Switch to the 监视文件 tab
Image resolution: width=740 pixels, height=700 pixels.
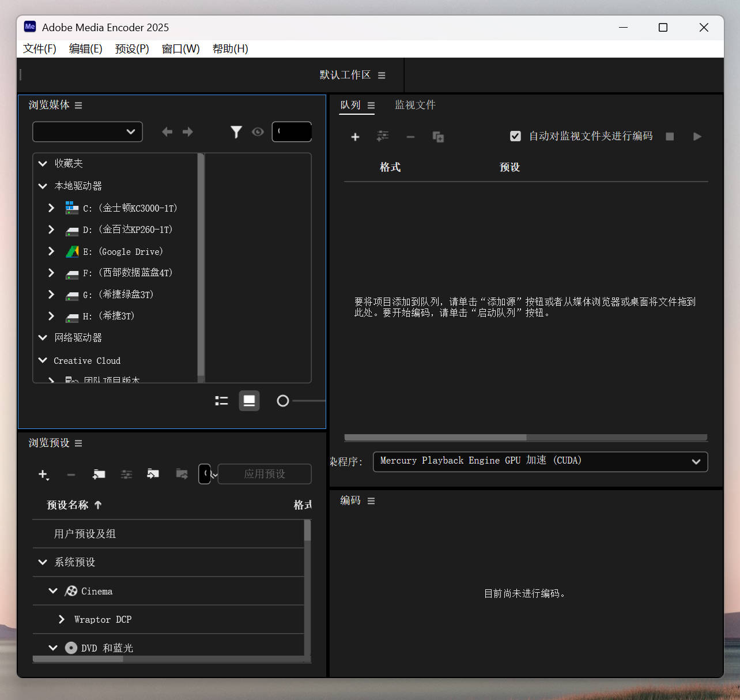coord(415,105)
